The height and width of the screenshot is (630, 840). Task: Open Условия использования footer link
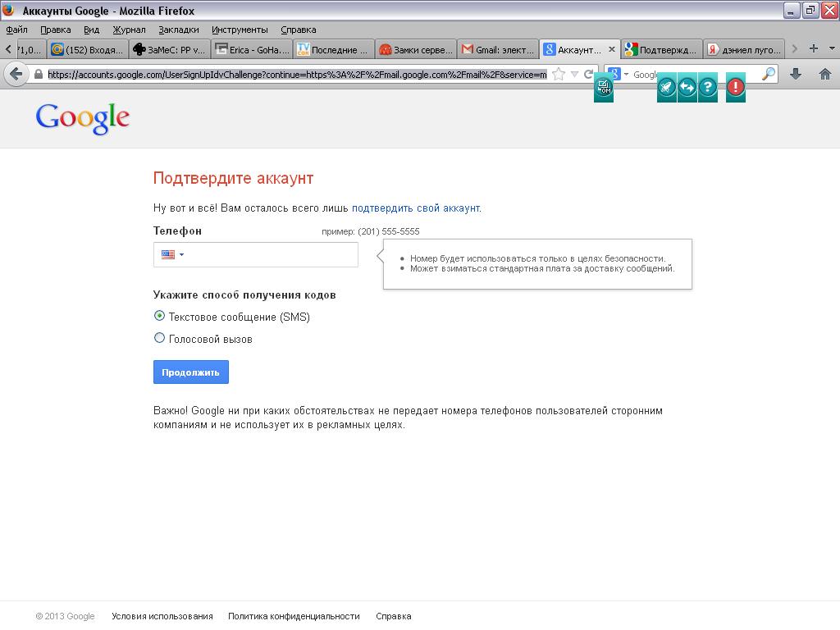pyautogui.click(x=162, y=616)
